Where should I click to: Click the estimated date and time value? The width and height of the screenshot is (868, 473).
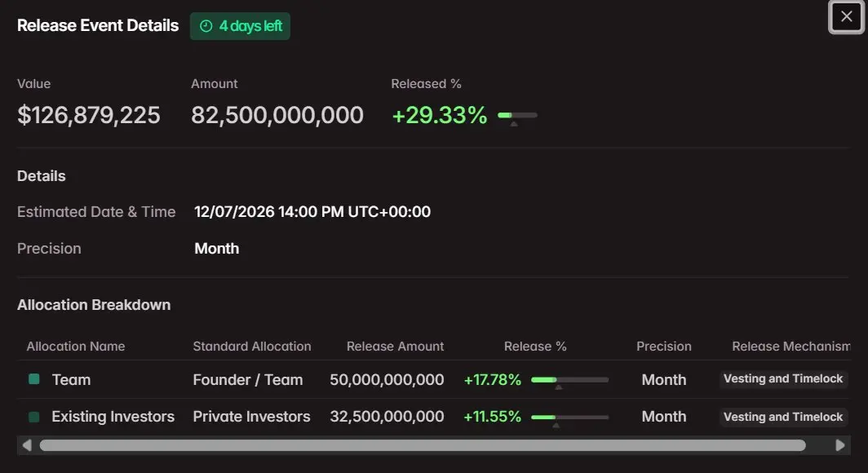click(312, 212)
